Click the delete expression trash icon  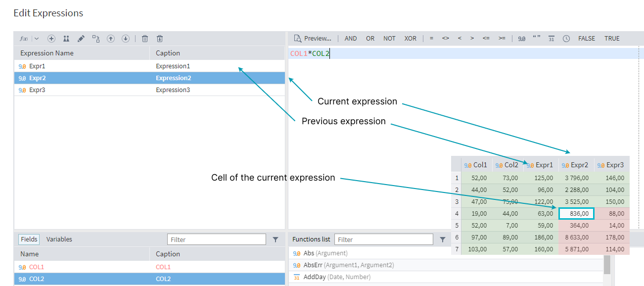pyautogui.click(x=145, y=39)
